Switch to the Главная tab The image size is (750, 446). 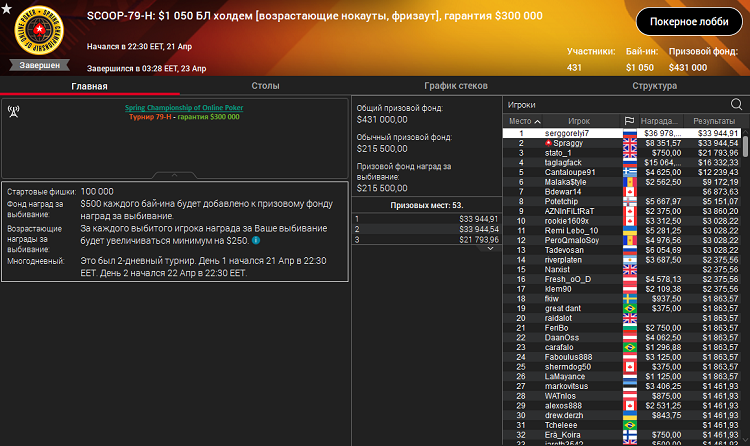pos(89,86)
